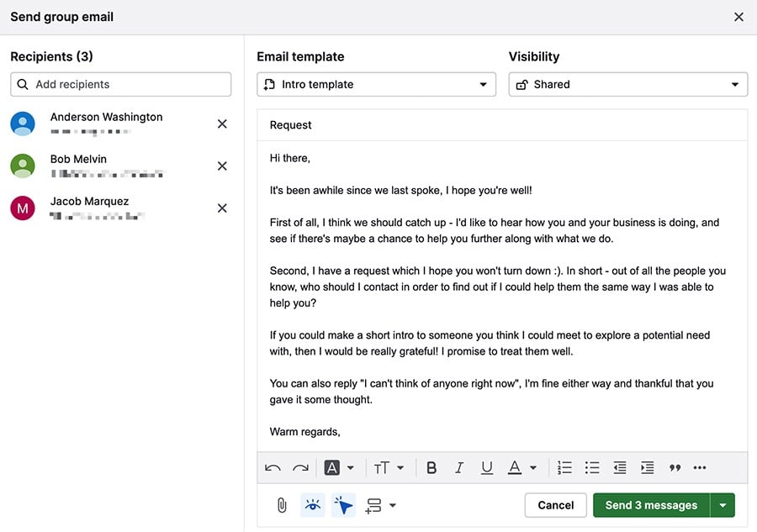Add a blockquote using the quote icon
The height and width of the screenshot is (532, 757).
coord(673,467)
